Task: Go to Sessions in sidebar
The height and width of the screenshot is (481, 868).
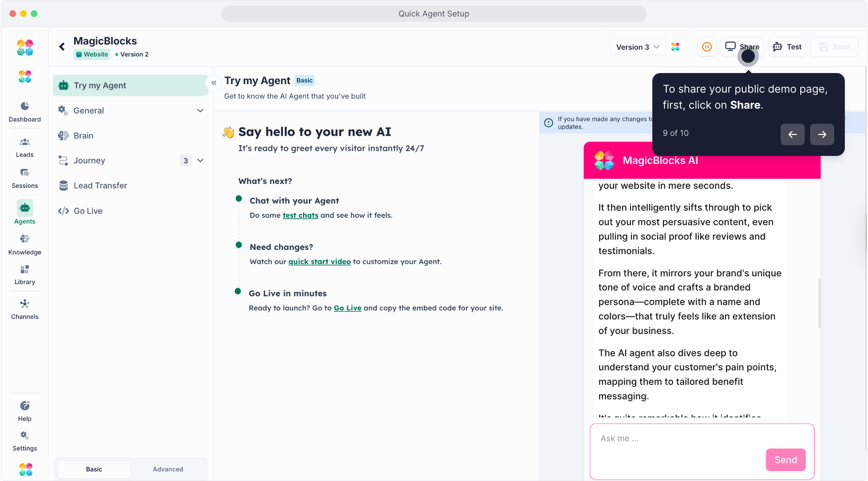Action: pos(25,178)
